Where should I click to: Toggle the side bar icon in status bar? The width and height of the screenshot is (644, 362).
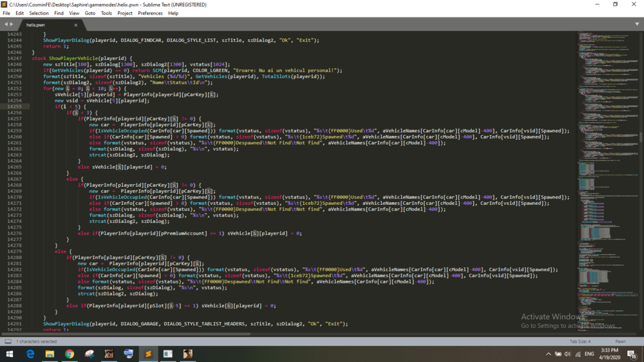click(8, 341)
